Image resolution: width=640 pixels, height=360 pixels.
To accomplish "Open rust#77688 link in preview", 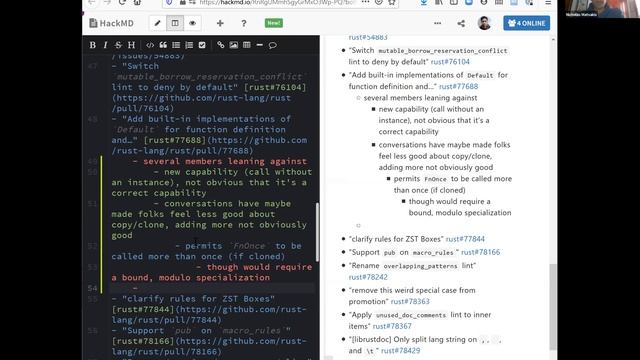I will pyautogui.click(x=458, y=86).
